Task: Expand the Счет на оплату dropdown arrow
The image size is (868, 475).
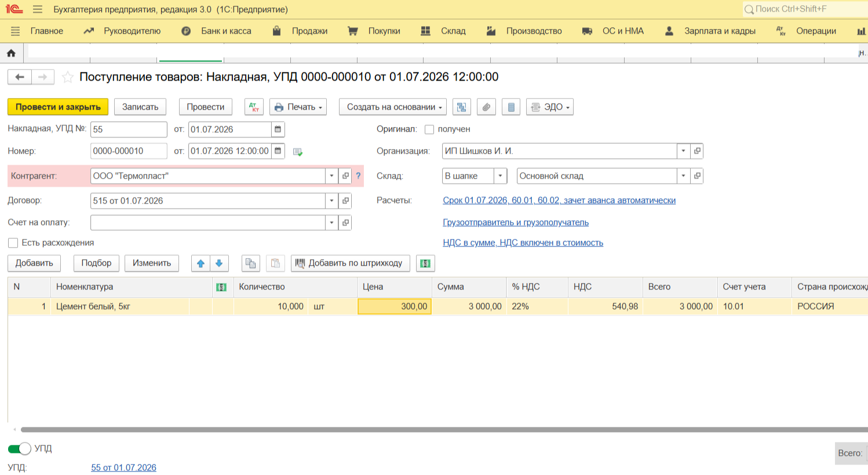Action: 331,223
